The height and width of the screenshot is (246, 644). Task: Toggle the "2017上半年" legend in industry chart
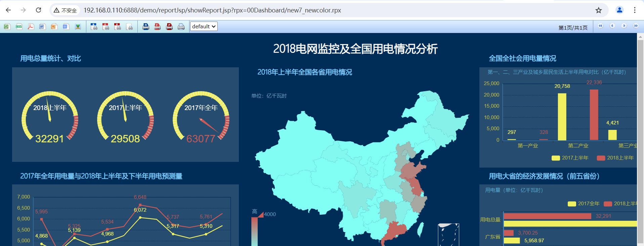tap(570, 158)
